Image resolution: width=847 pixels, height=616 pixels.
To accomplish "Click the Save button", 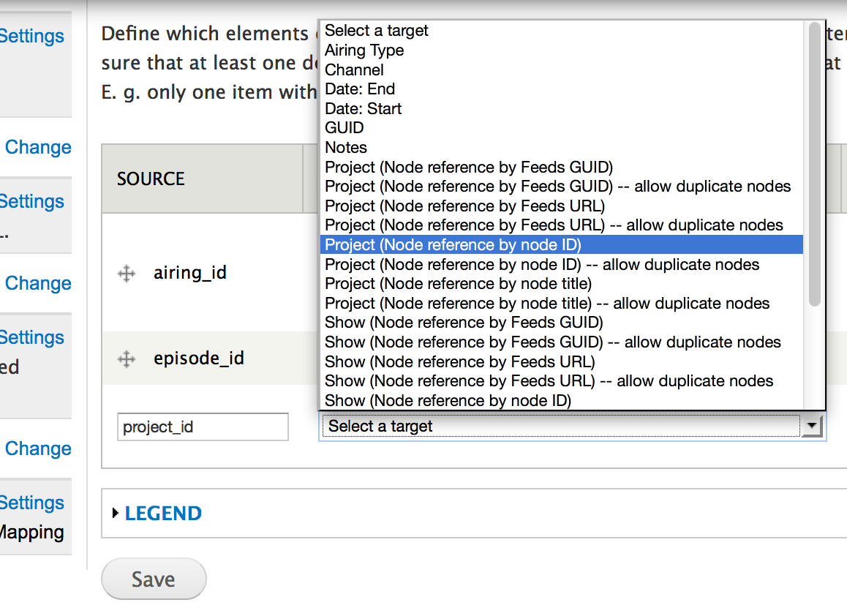I will point(154,579).
